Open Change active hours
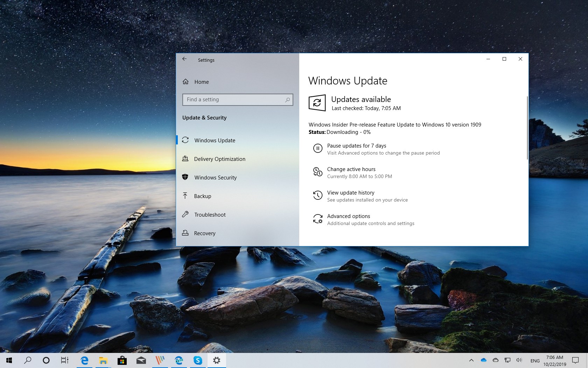The height and width of the screenshot is (368, 588). tap(351, 169)
